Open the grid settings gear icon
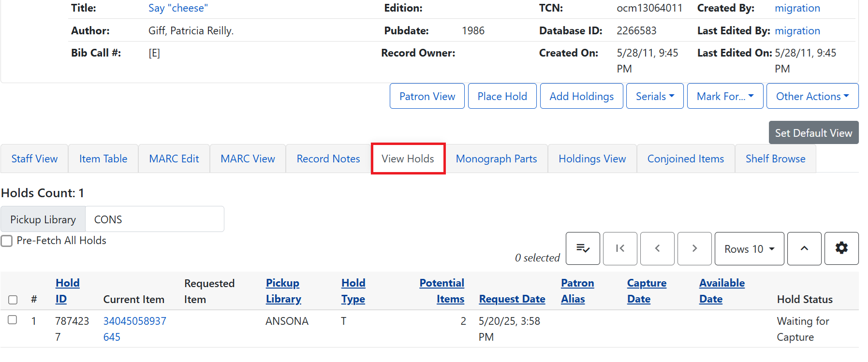Image resolution: width=868 pixels, height=362 pixels. (841, 248)
